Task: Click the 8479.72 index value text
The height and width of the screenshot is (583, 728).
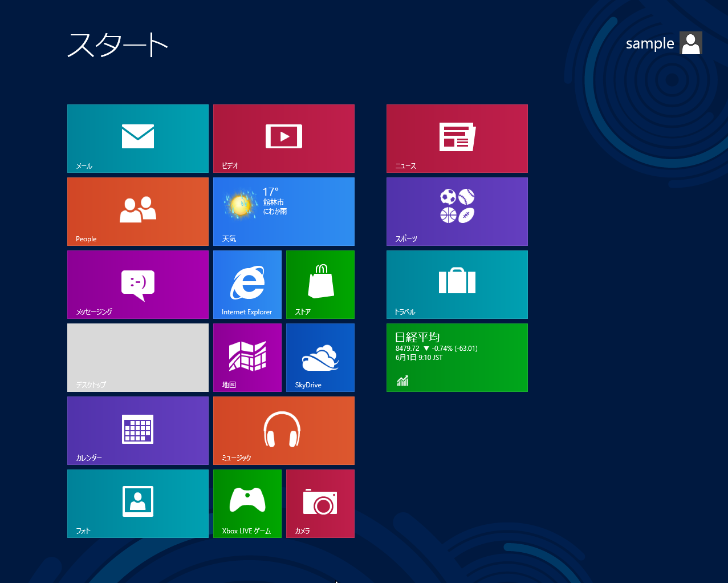Action: tap(407, 349)
